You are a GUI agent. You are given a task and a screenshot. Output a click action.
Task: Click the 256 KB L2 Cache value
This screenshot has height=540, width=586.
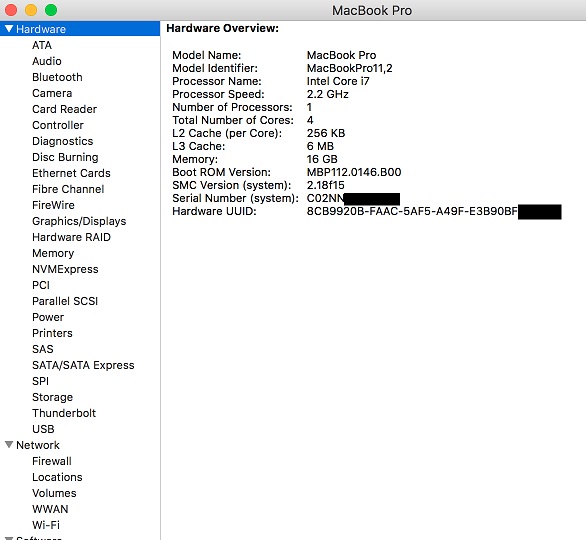pos(326,133)
